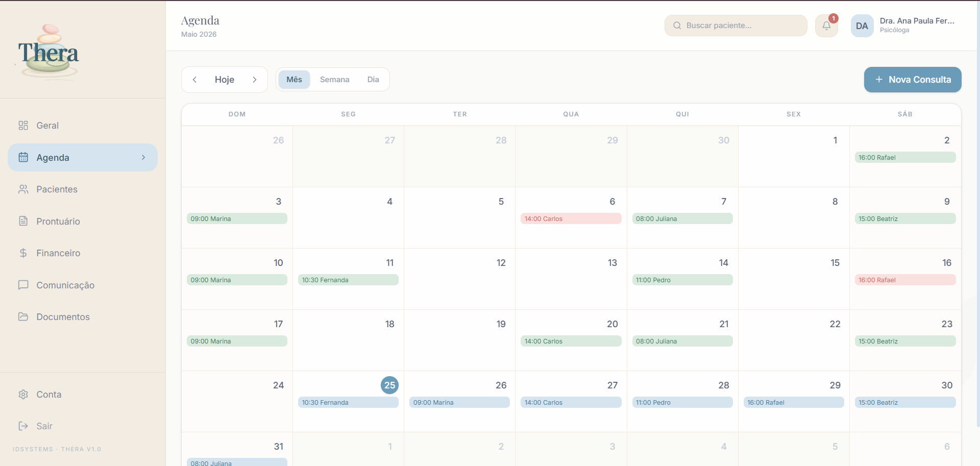The height and width of the screenshot is (466, 980).
Task: Open 08:00 Juliana appointment on day 31
Action: [x=237, y=462]
